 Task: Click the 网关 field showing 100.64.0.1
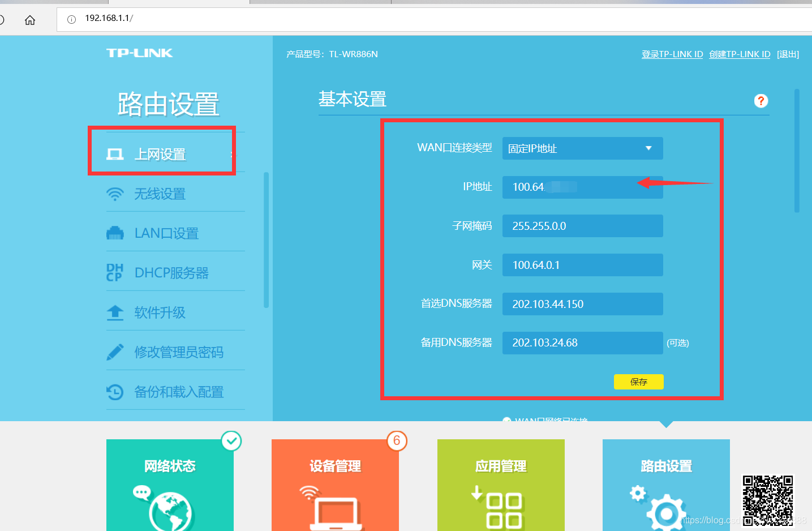[583, 265]
